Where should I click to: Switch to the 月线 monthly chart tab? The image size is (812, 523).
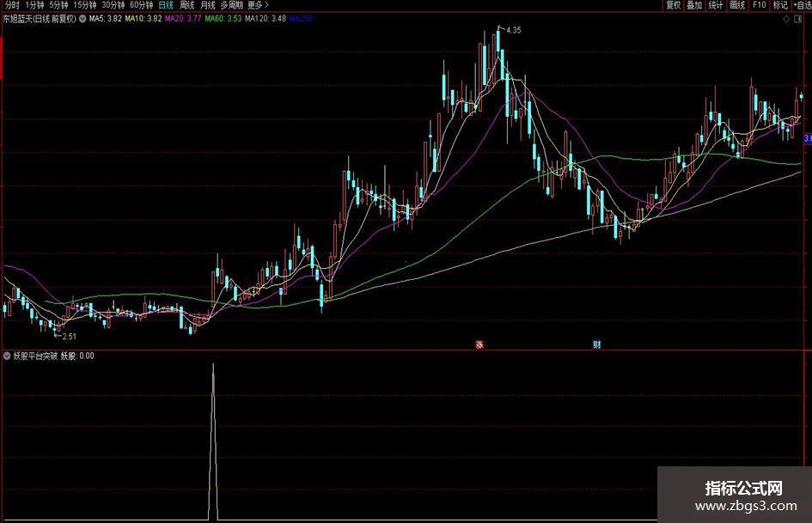coord(208,5)
